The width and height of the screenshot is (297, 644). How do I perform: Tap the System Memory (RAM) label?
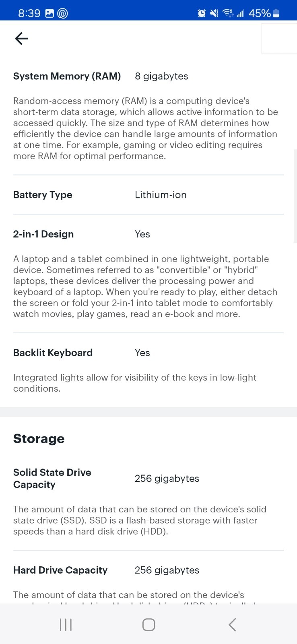[67, 76]
